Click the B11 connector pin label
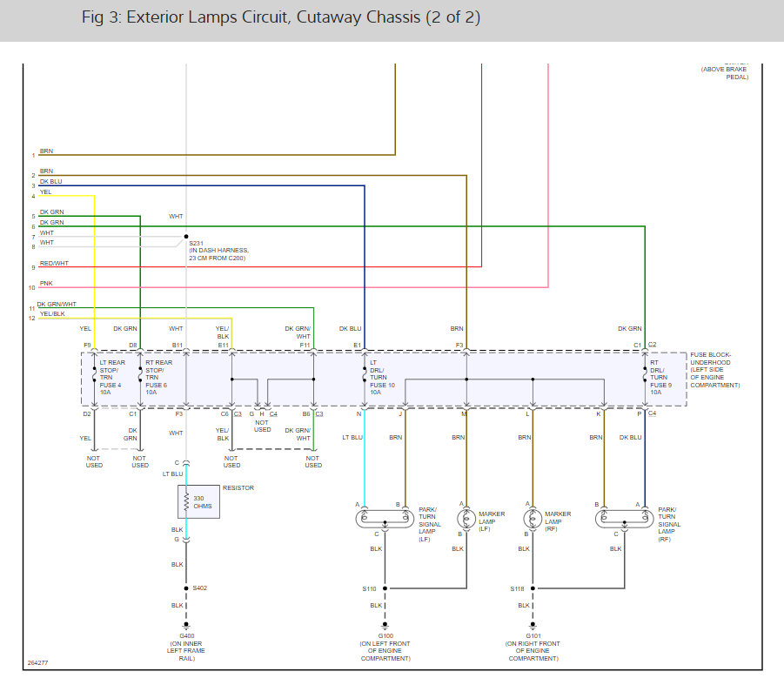This screenshot has height=685, width=784. [178, 345]
